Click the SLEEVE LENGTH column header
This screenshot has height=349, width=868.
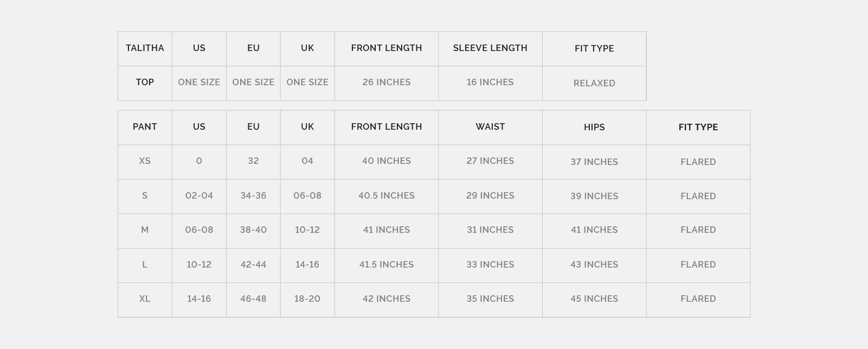[490, 48]
